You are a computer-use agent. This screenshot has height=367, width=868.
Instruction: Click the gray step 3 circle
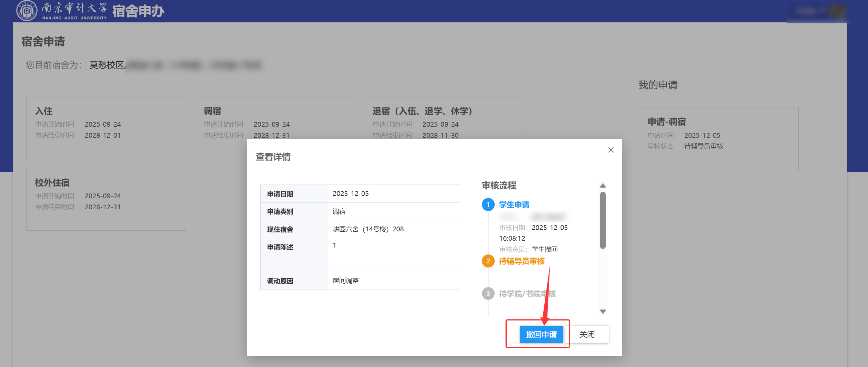click(x=488, y=294)
